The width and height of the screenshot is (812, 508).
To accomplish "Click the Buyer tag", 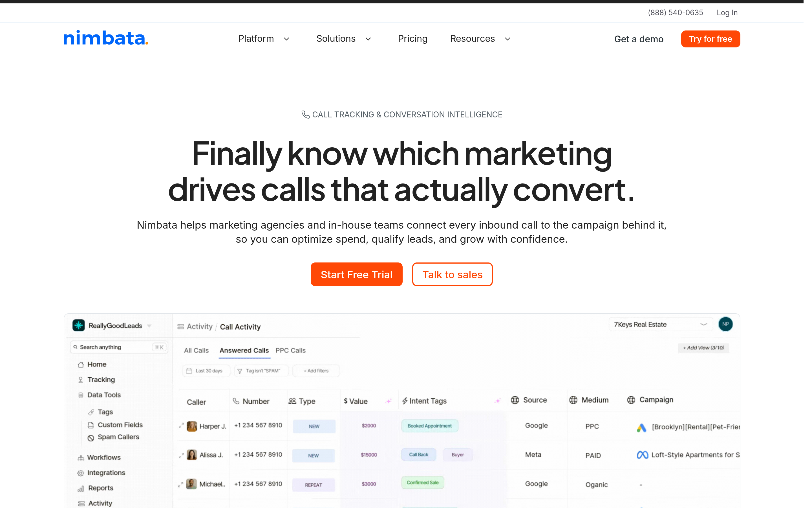I will [457, 455].
